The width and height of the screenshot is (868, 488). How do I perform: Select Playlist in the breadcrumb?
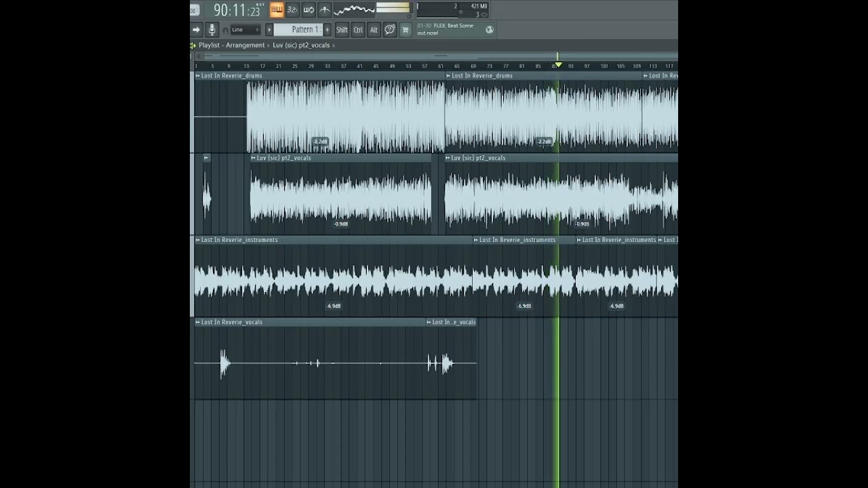pos(209,45)
